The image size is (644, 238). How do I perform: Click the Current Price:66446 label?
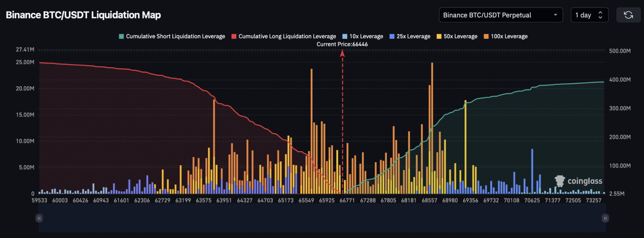342,44
